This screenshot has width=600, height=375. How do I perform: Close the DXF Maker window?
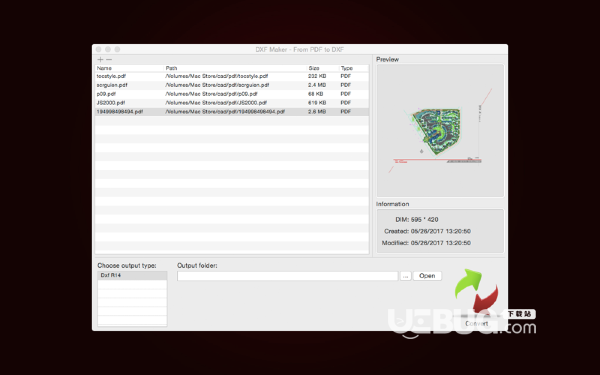pyautogui.click(x=98, y=49)
